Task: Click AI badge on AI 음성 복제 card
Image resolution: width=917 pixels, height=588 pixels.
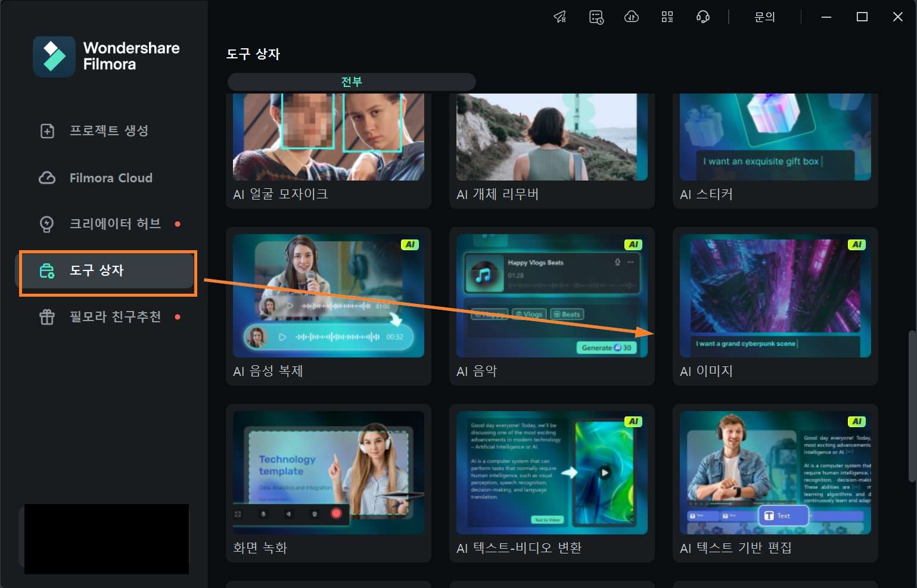Action: (410, 245)
